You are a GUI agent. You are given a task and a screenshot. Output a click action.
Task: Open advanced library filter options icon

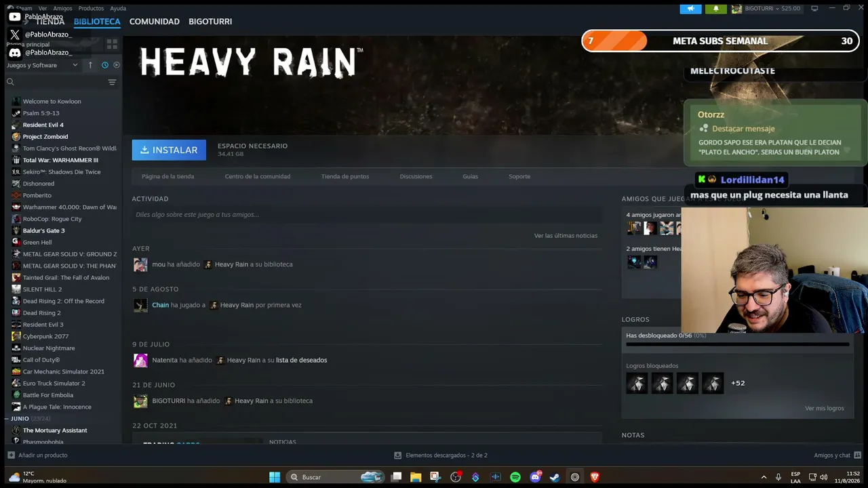[112, 82]
